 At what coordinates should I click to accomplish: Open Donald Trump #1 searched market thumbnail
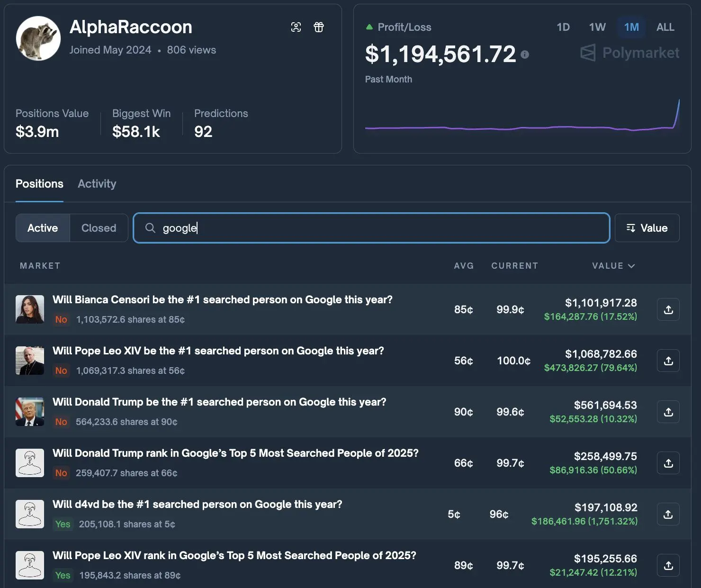(x=30, y=412)
